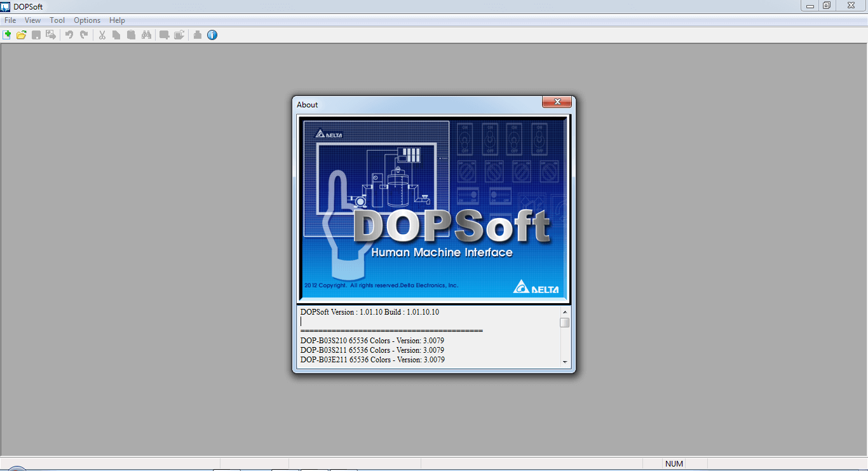Click the Undo arrow icon
Viewport: 868px width, 471px height.
click(69, 35)
